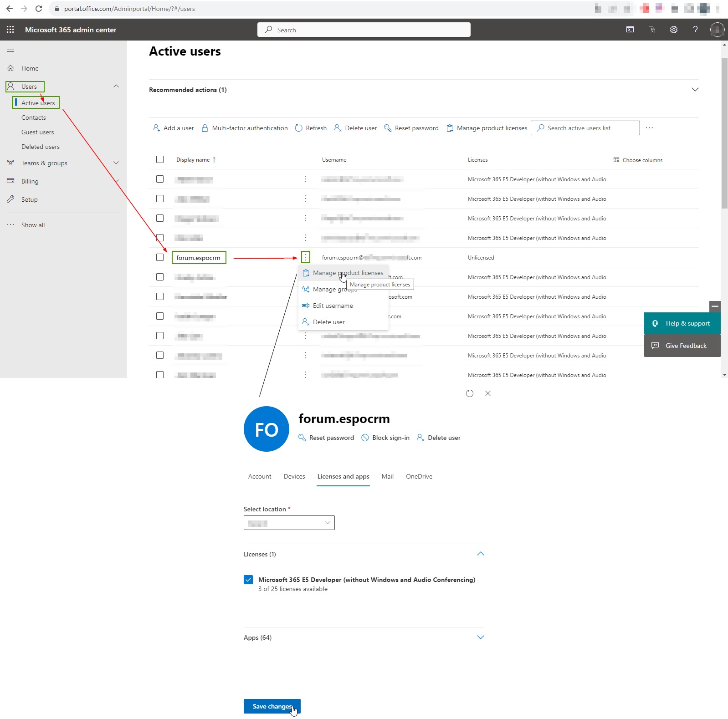
Task: Click Give Feedback button
Action: click(682, 346)
